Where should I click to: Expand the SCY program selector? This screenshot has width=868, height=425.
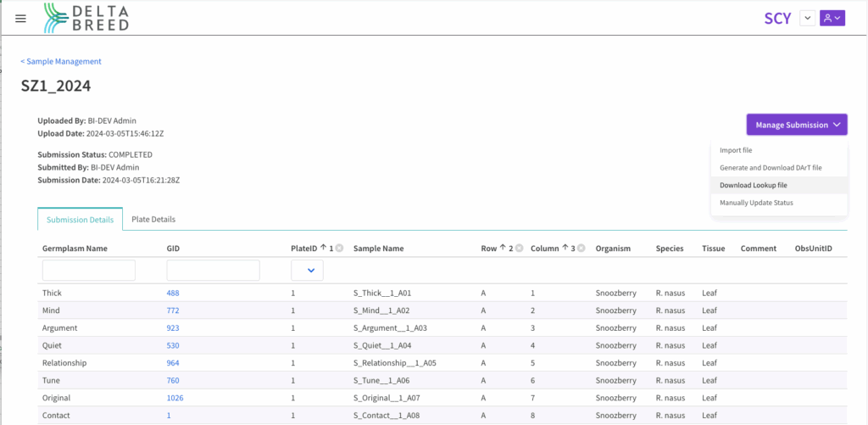click(807, 18)
